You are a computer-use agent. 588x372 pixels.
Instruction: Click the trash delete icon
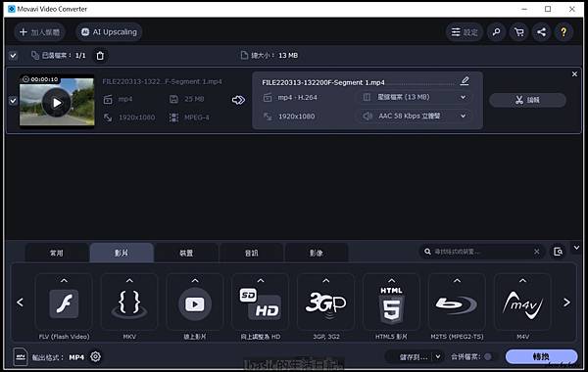100,56
